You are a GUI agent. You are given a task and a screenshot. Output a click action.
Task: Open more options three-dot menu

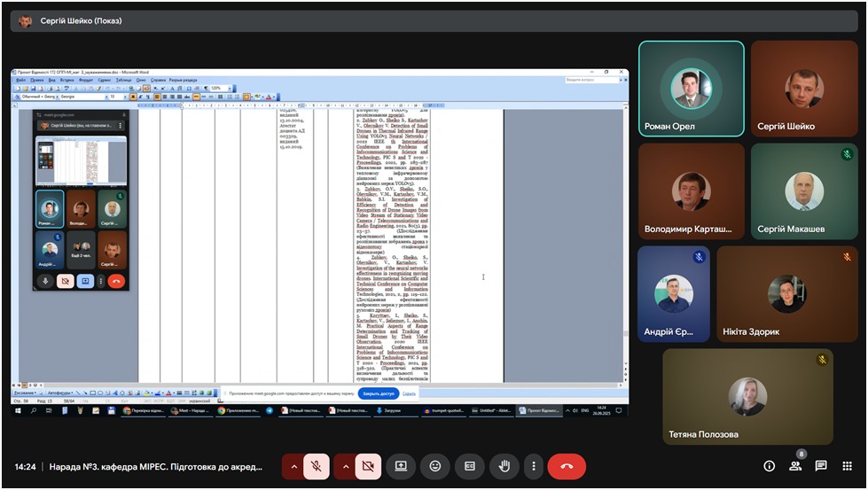coord(532,466)
